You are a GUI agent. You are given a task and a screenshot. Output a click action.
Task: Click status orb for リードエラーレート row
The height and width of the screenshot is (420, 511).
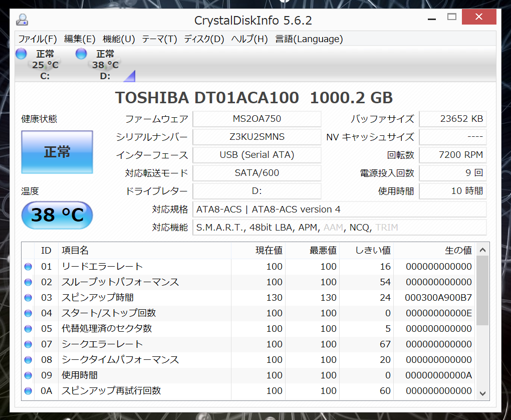click(x=28, y=267)
